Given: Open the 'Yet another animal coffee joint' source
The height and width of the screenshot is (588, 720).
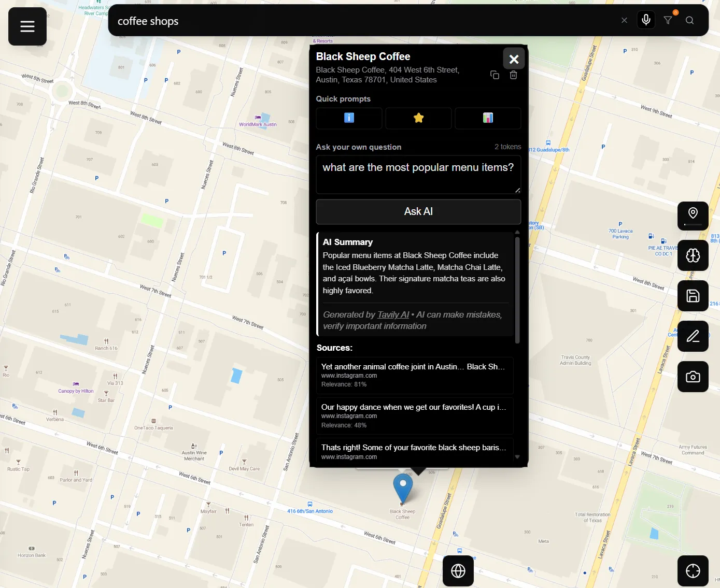Looking at the screenshot, I should [415, 375].
